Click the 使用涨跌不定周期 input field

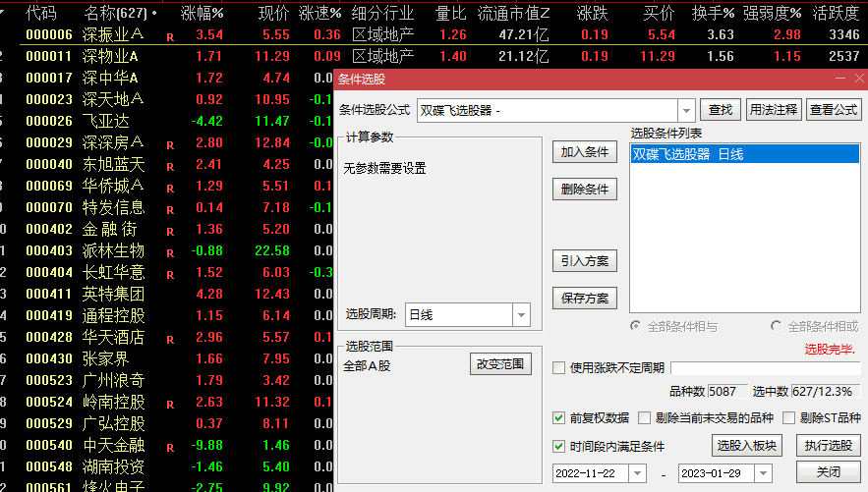click(x=766, y=367)
